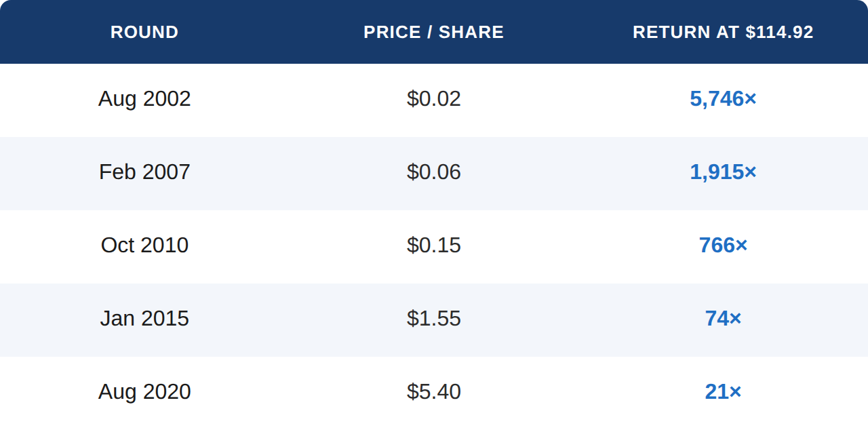
Task: Click the $5.40 price value
Action: (x=434, y=392)
